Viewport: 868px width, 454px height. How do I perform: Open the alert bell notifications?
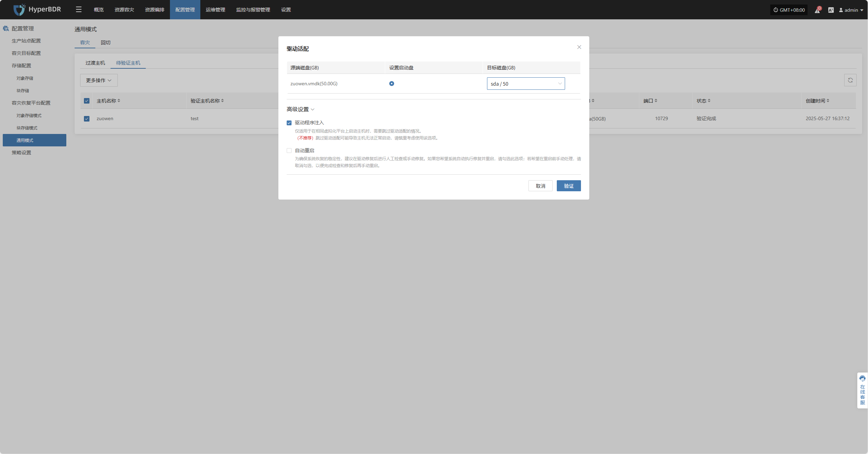coord(817,10)
